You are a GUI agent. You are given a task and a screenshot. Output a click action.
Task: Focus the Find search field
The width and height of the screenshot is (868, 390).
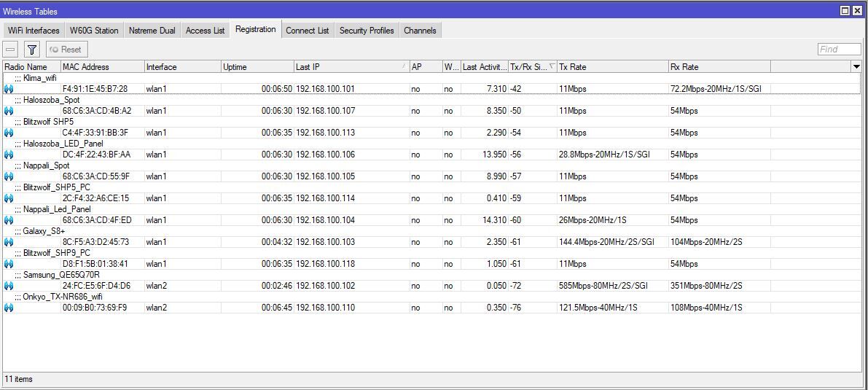point(840,50)
